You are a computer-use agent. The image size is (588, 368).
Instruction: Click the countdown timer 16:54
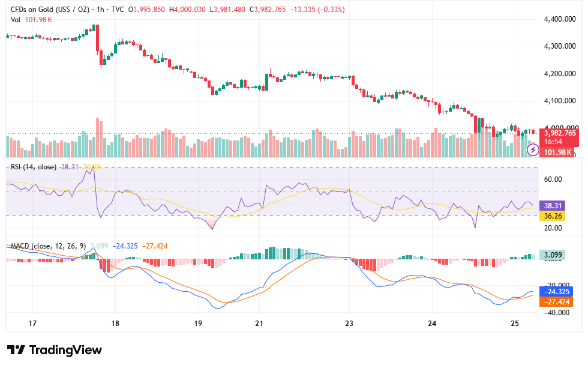coord(553,142)
